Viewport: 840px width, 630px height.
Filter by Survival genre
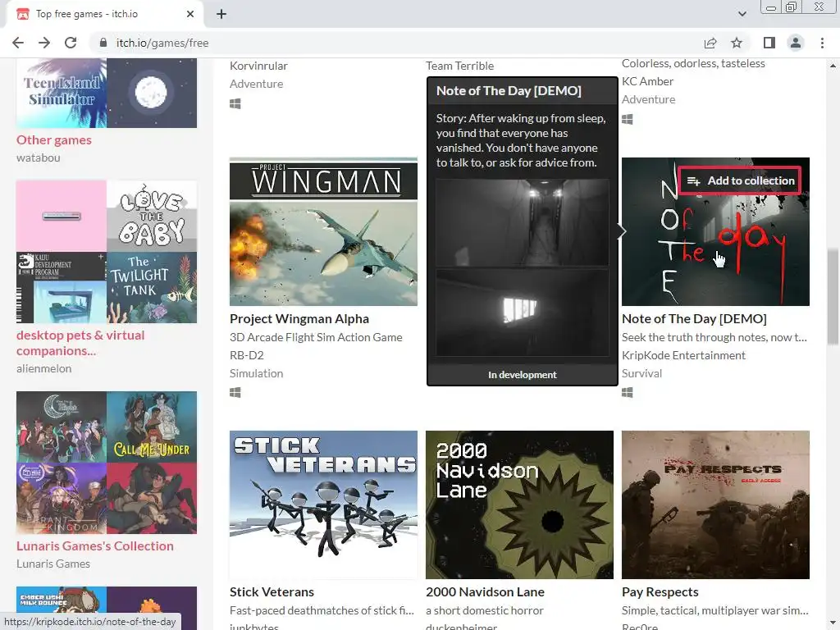click(x=641, y=373)
